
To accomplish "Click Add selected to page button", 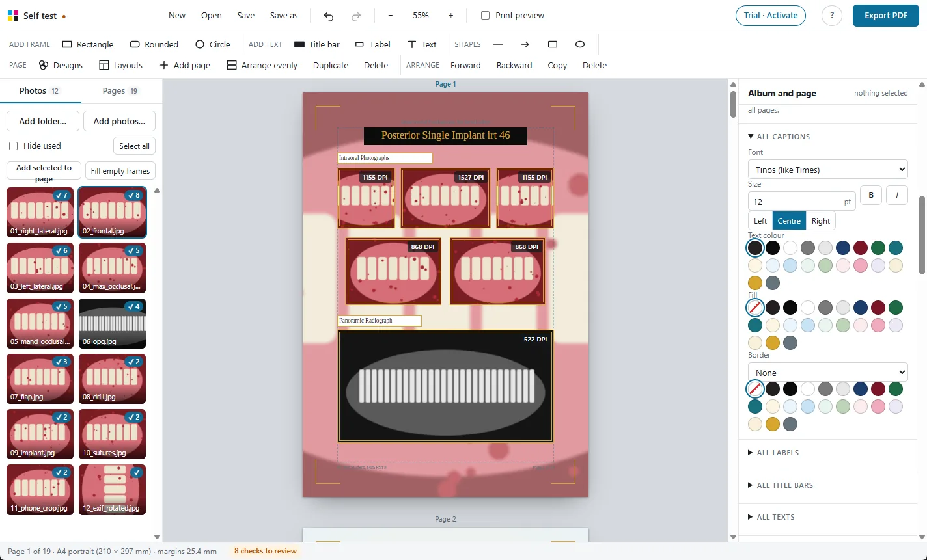I will pos(44,172).
